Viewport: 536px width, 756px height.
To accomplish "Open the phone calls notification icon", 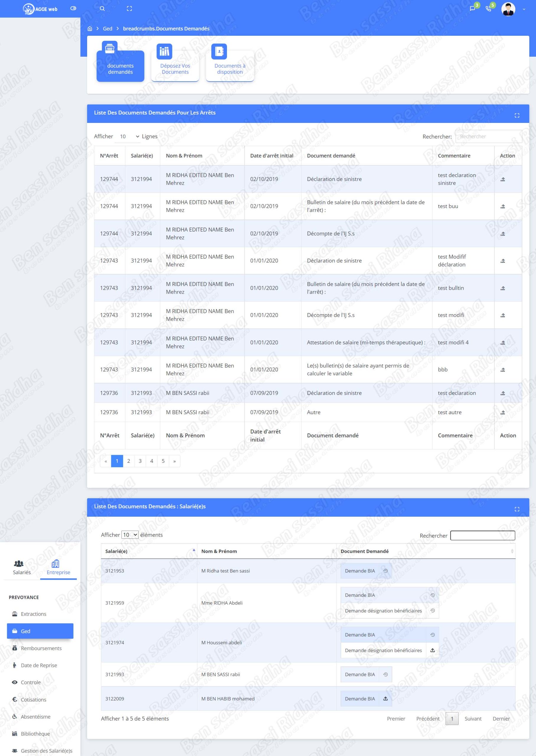I will click(x=488, y=9).
